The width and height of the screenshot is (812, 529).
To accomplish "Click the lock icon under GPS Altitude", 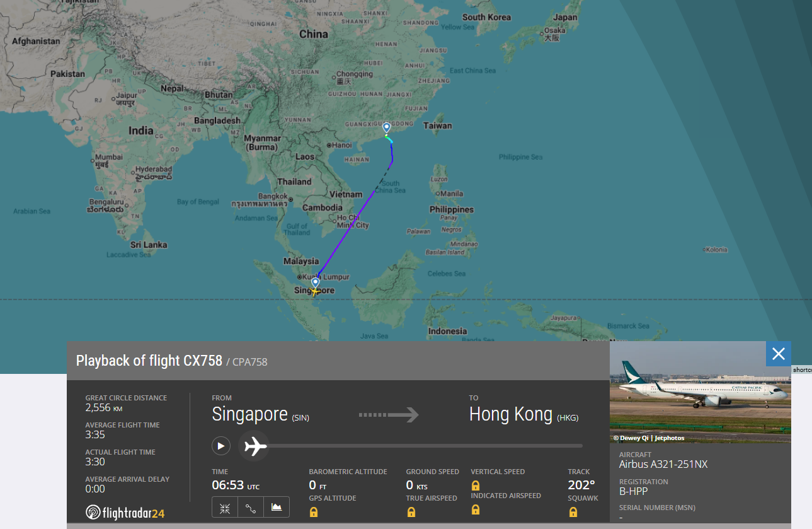I will 314,512.
